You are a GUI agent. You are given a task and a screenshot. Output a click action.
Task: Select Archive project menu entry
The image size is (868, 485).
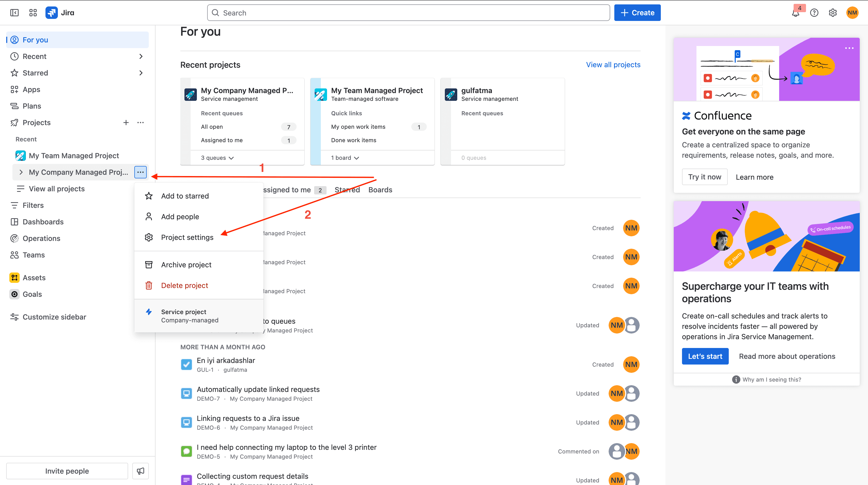[x=199, y=265]
